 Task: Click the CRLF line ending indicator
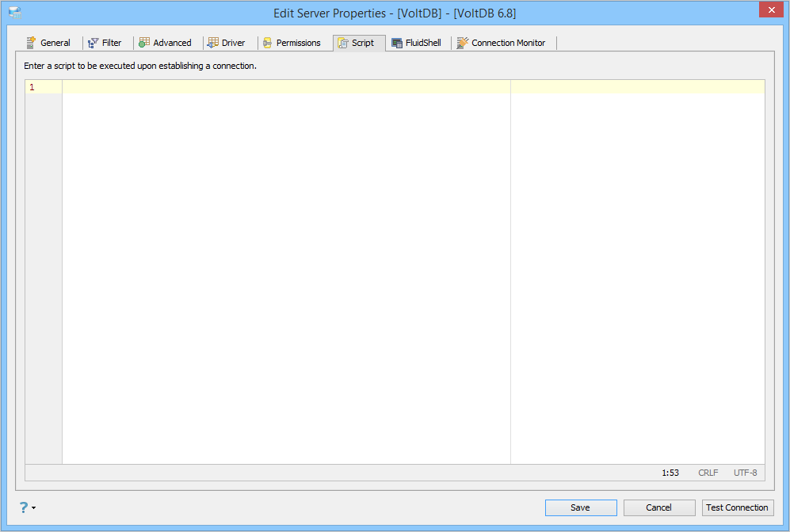tap(708, 473)
